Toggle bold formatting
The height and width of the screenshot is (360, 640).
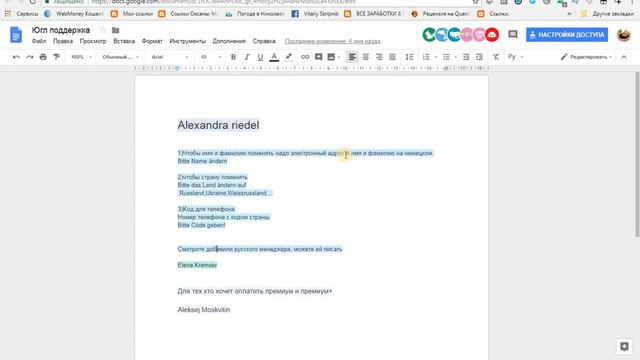233,57
